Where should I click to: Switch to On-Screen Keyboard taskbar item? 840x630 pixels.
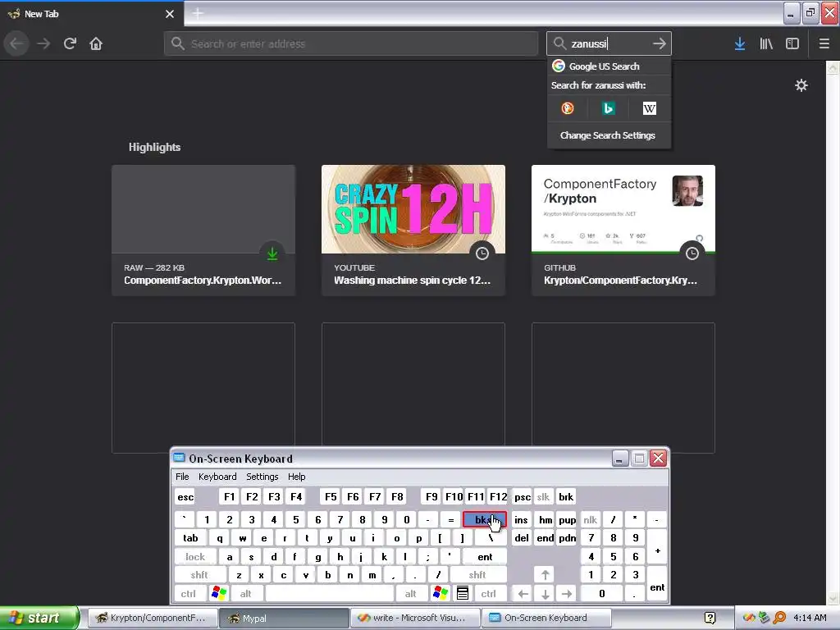546,618
